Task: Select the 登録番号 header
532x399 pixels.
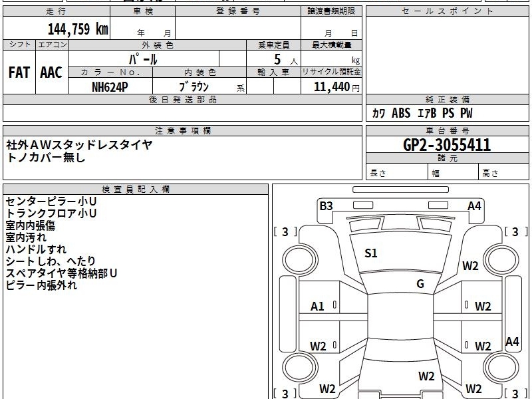Action: [x=238, y=11]
